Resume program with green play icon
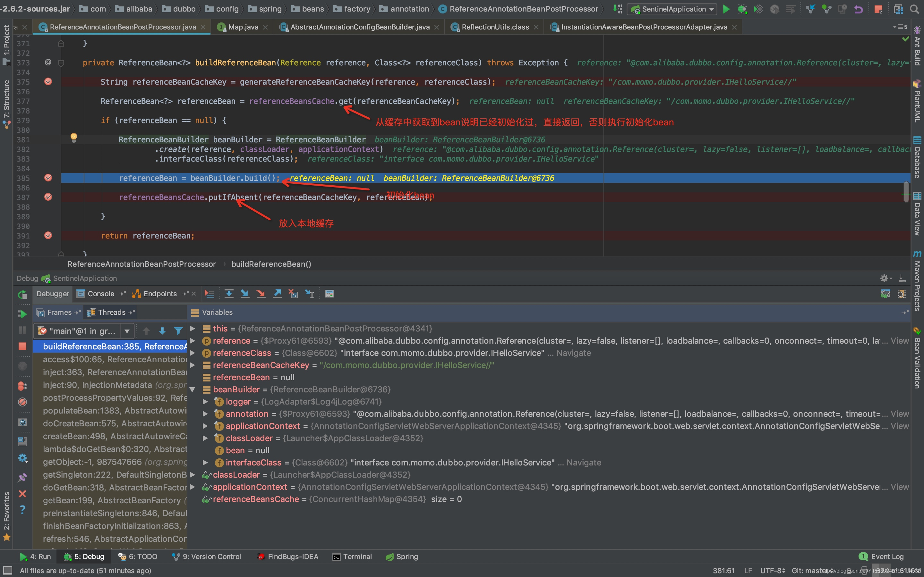This screenshot has height=577, width=924. click(x=22, y=314)
